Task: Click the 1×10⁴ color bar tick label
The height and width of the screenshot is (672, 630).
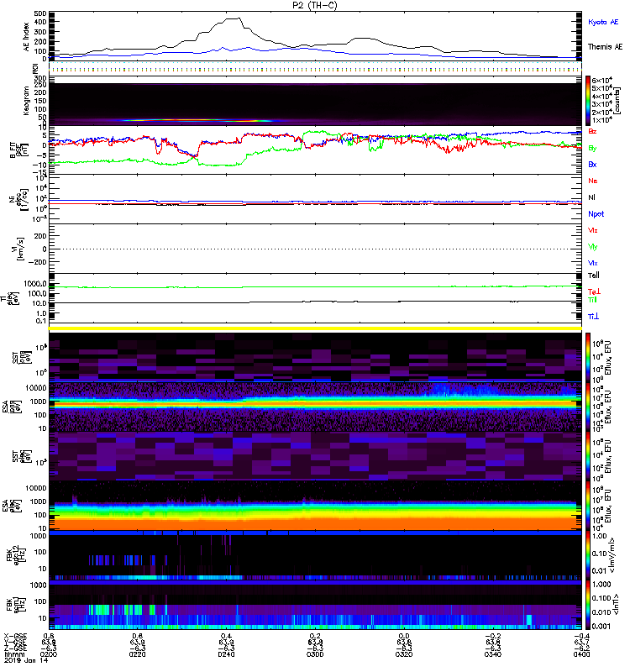Action: [602, 119]
